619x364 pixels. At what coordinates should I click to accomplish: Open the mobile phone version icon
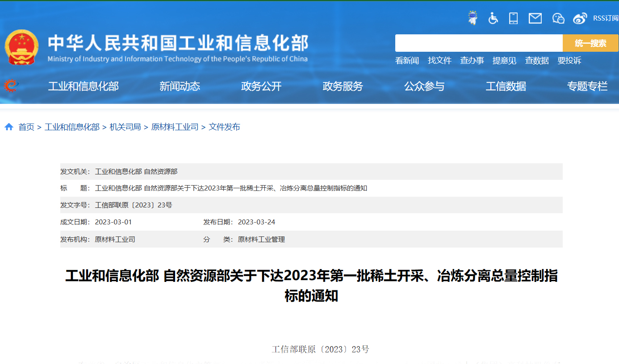point(513,18)
